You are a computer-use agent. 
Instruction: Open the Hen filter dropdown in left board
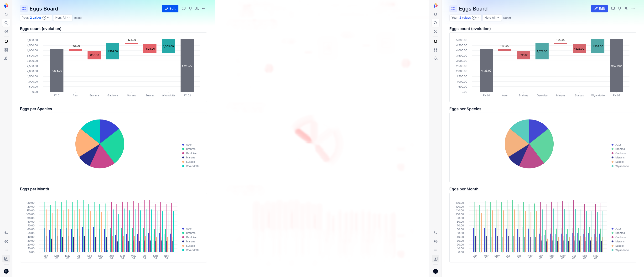click(x=62, y=17)
